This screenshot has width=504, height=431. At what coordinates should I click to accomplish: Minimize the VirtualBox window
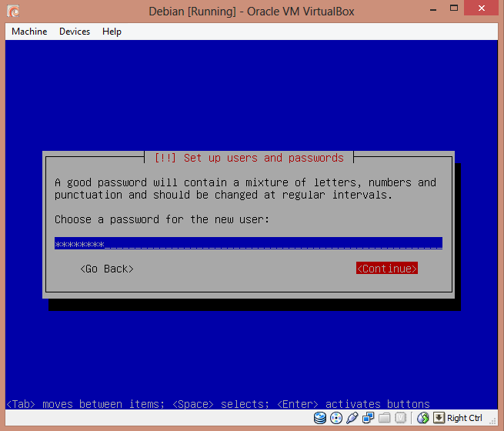(x=433, y=9)
